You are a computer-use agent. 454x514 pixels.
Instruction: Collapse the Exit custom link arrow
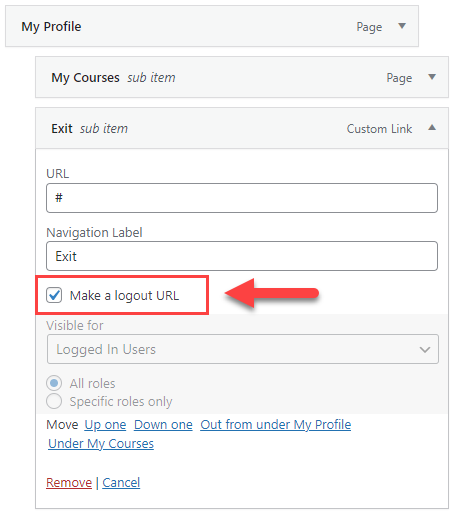(432, 128)
